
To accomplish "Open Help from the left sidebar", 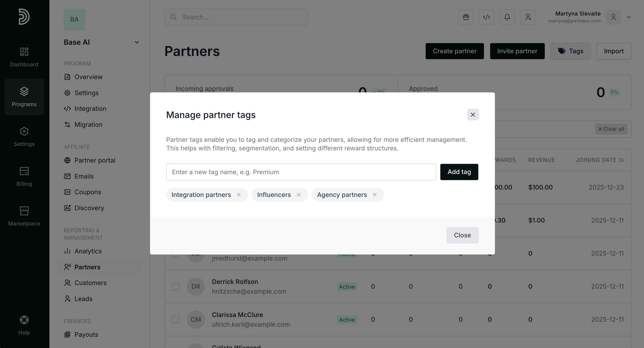I will (24, 325).
